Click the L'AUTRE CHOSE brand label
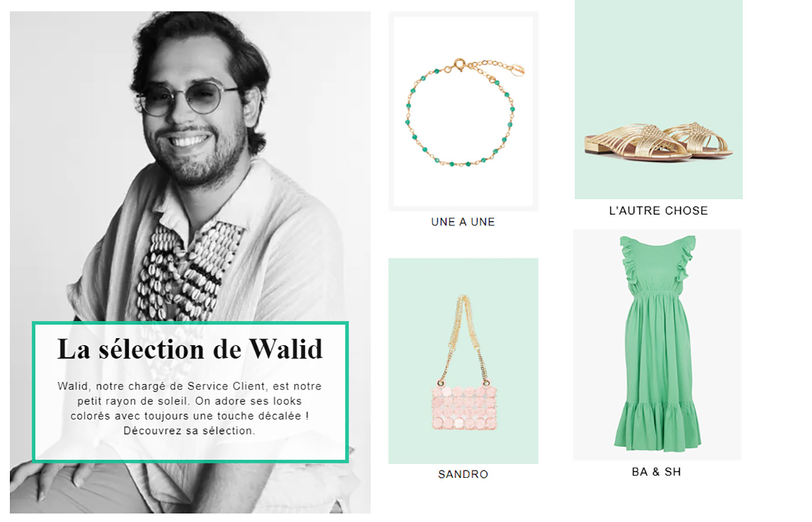812x522 pixels. click(658, 211)
